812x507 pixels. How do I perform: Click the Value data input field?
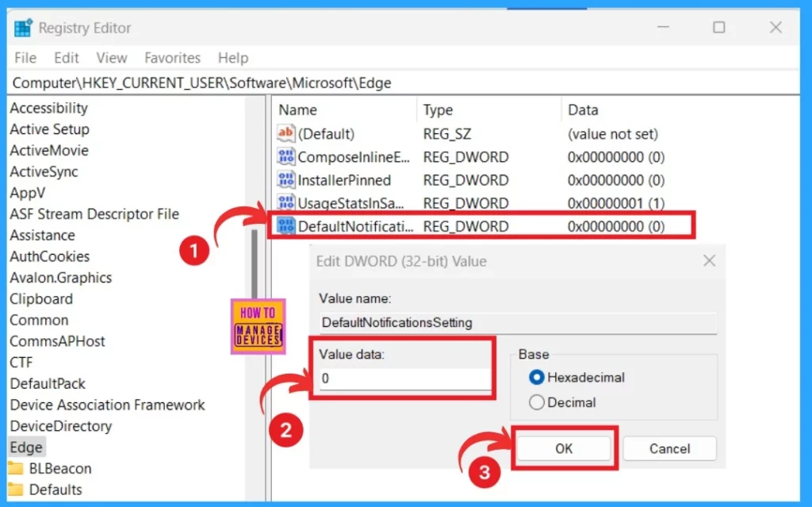coord(405,378)
